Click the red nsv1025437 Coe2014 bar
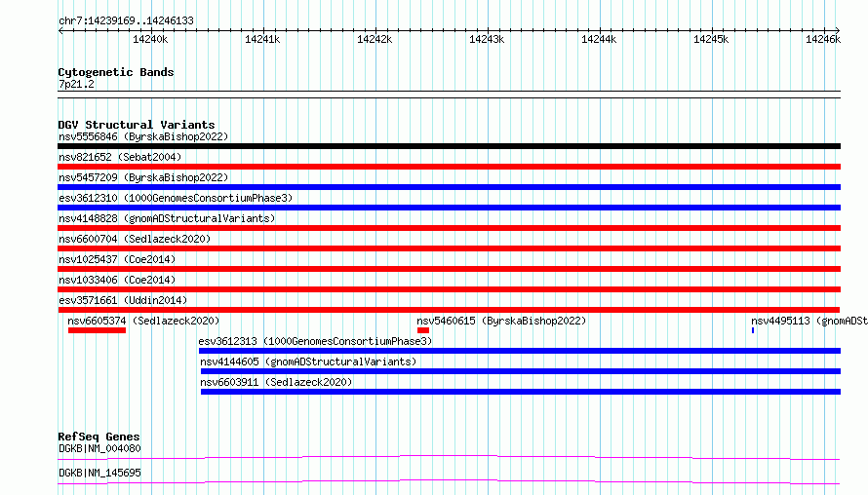The image size is (868, 495). tap(449, 269)
